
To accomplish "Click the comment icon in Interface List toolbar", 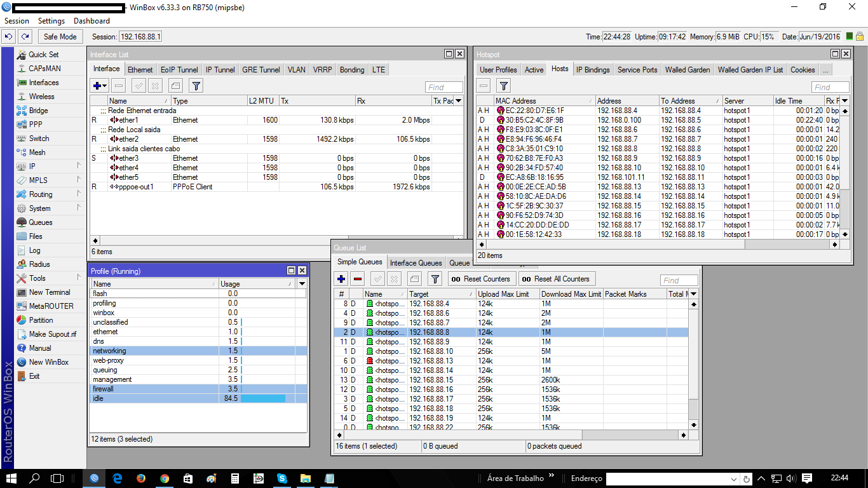I will [176, 86].
